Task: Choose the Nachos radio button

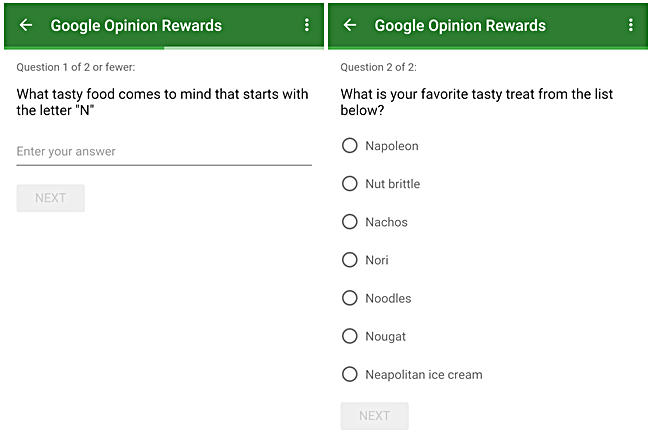Action: pos(350,222)
